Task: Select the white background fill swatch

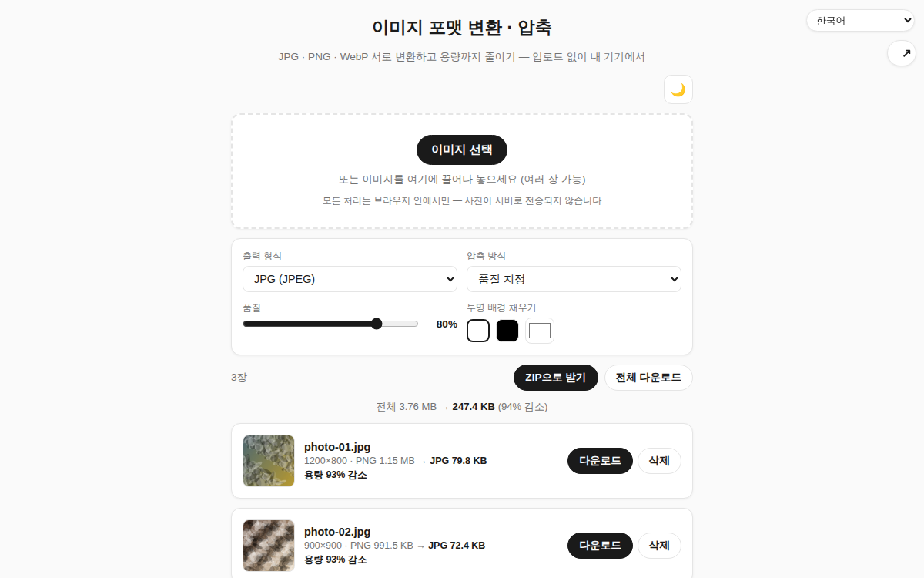Action: coord(478,331)
